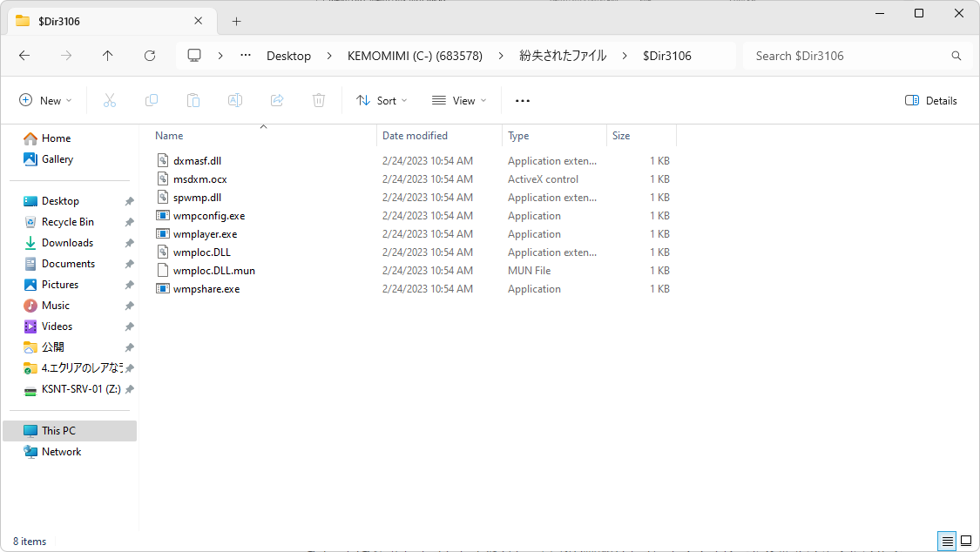980x552 pixels.
Task: Click the Share icon in toolbar
Action: coord(277,100)
